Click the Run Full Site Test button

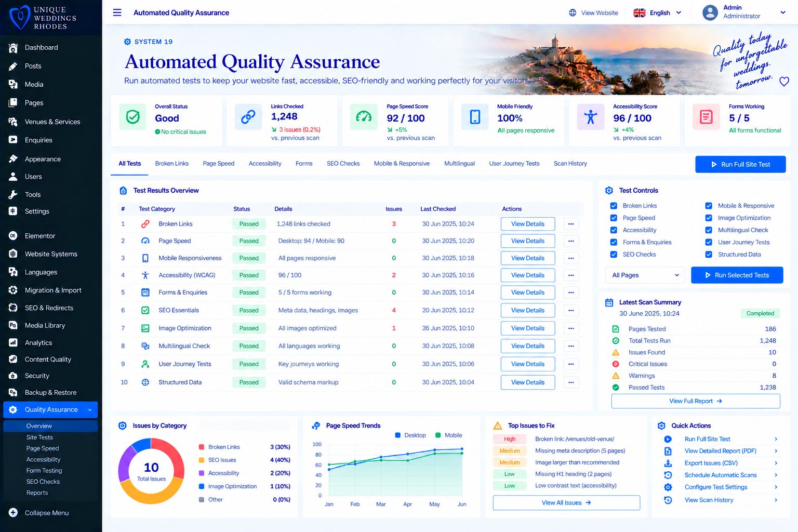click(x=740, y=164)
